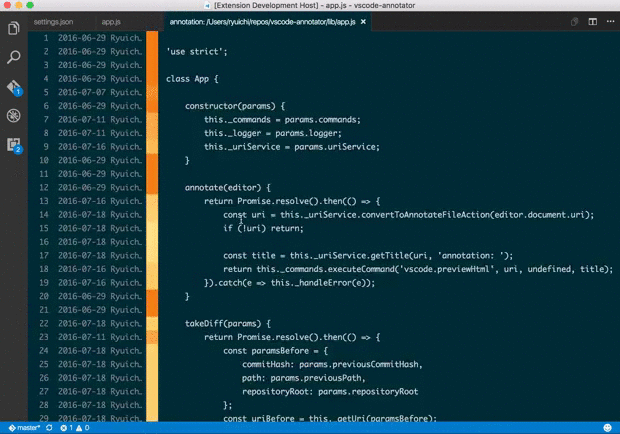Click the errors count in status bar
The image size is (620, 434).
click(x=68, y=427)
